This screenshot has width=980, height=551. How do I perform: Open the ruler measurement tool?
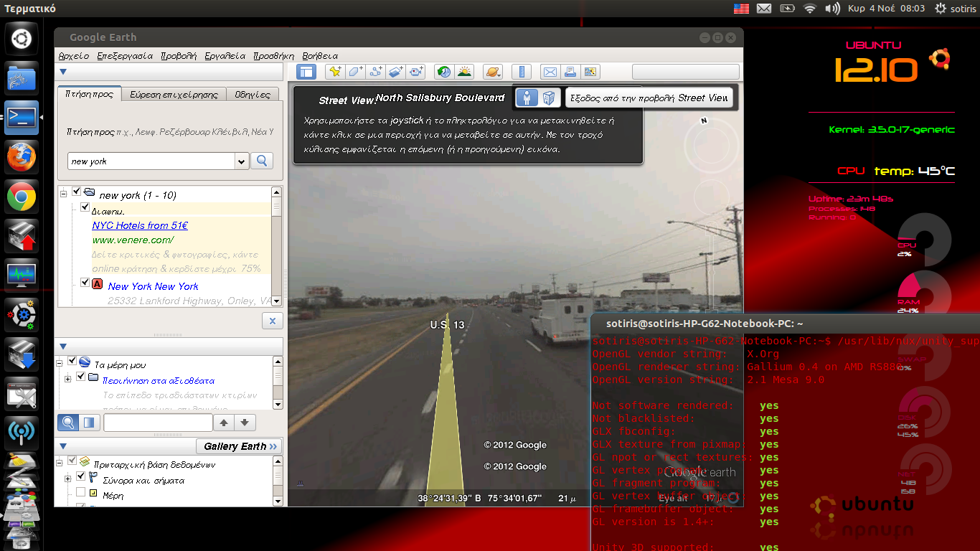coord(522,72)
